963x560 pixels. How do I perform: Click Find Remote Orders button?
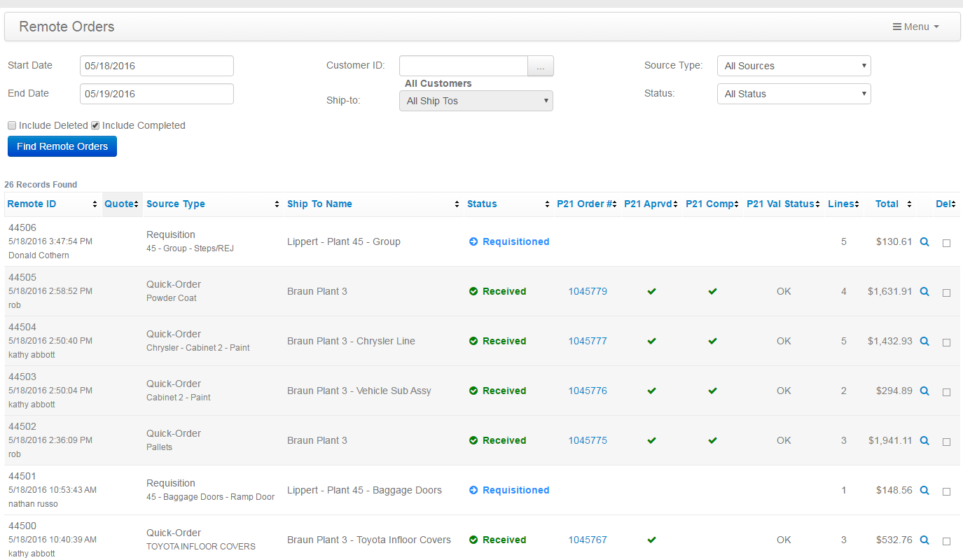[62, 146]
